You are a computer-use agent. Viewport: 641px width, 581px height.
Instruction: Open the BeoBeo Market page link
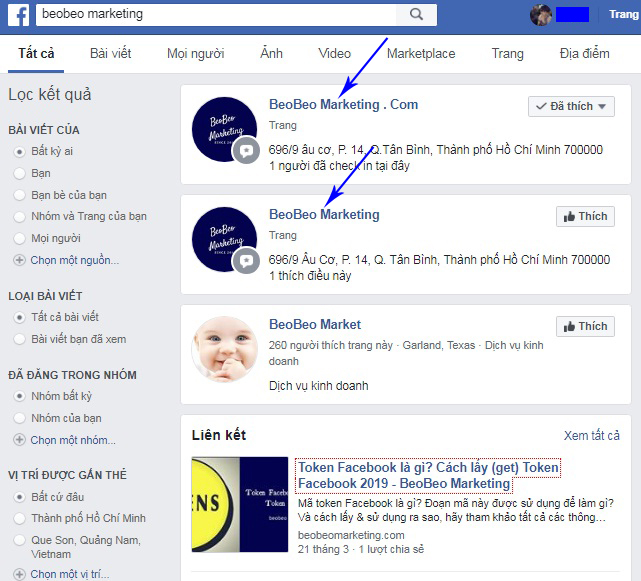tap(315, 325)
